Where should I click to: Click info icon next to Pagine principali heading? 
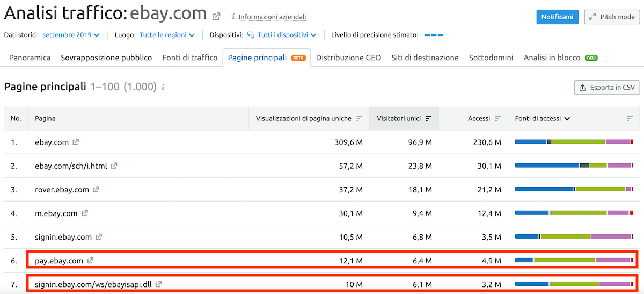163,87
